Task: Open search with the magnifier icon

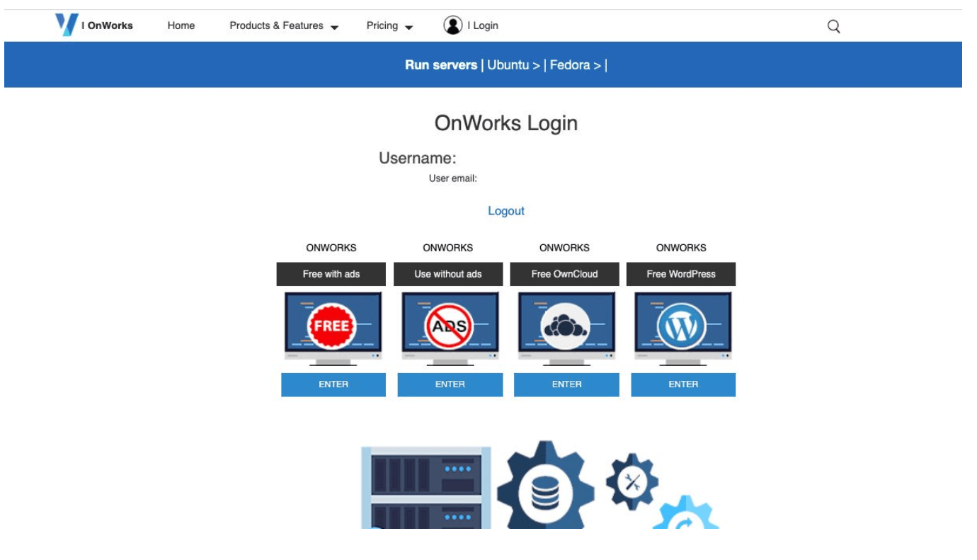Action: click(x=834, y=25)
